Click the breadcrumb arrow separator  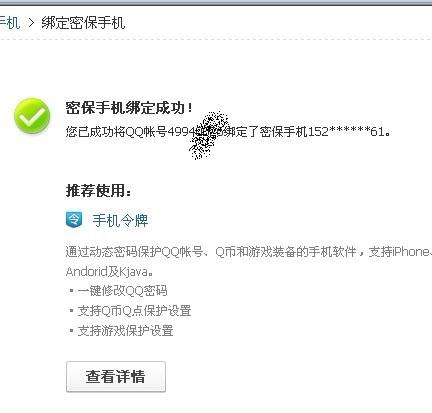(x=31, y=23)
